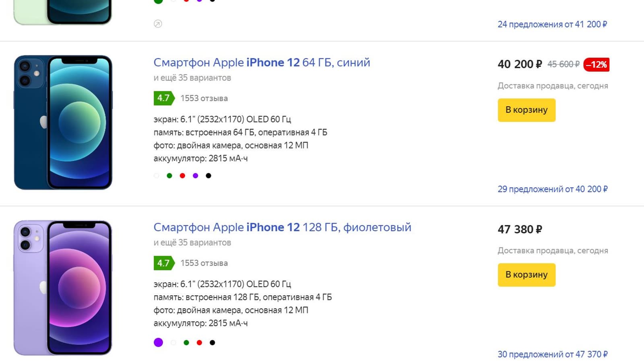Add the blue iPhone 12 to cart

click(526, 110)
